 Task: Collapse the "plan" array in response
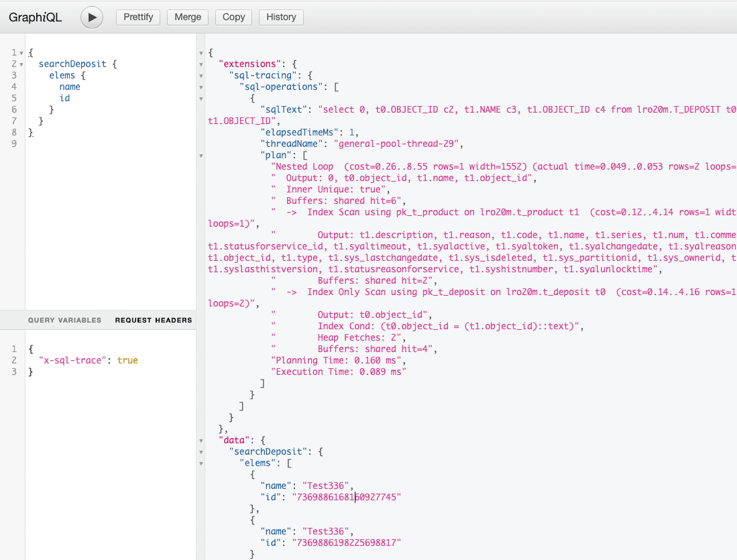(201, 156)
